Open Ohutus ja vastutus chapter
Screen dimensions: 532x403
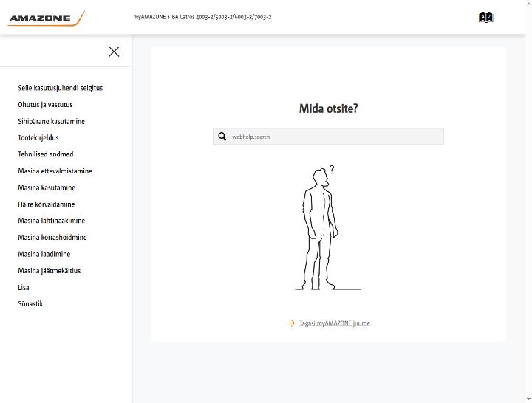[x=45, y=104]
